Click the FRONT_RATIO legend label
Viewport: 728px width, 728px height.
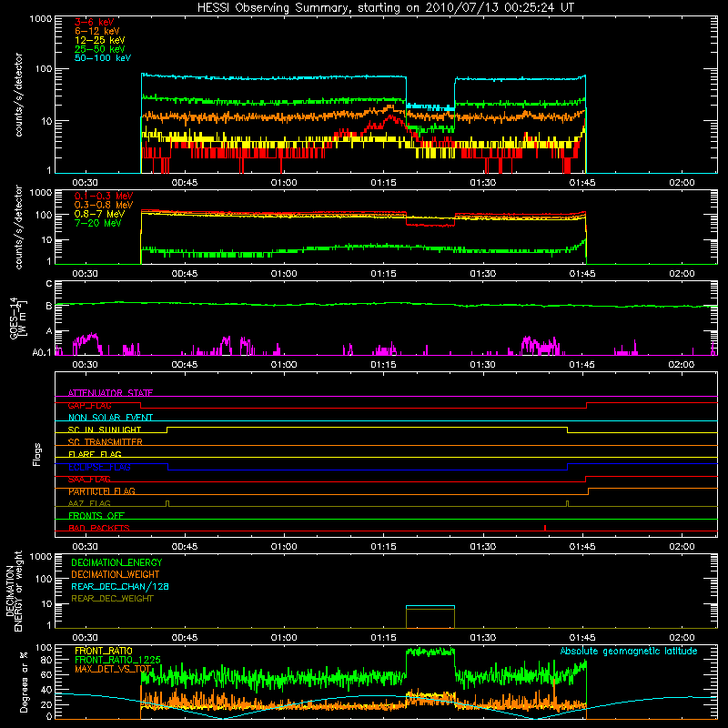pyautogui.click(x=103, y=651)
